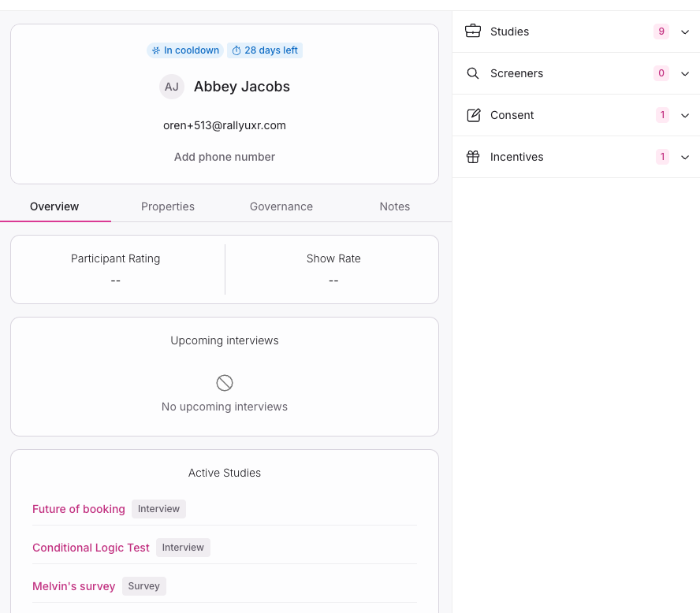Click the AJ avatar circle
This screenshot has height=613, width=700.
[172, 87]
